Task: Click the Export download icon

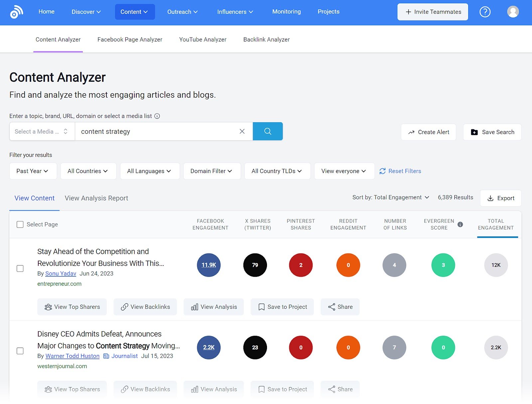Action: point(490,198)
